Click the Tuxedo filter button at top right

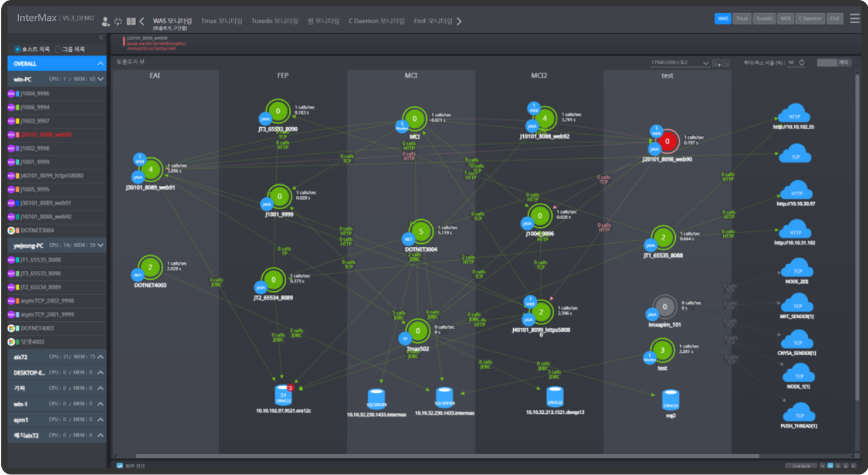(764, 18)
